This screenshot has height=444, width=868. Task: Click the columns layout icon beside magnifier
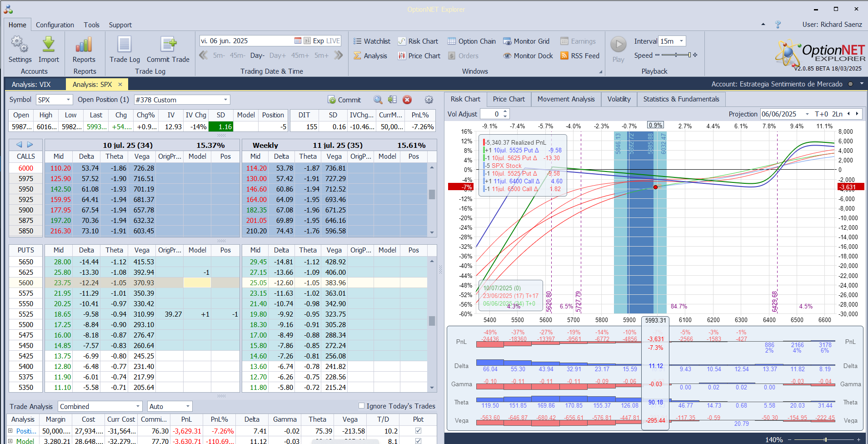(392, 100)
